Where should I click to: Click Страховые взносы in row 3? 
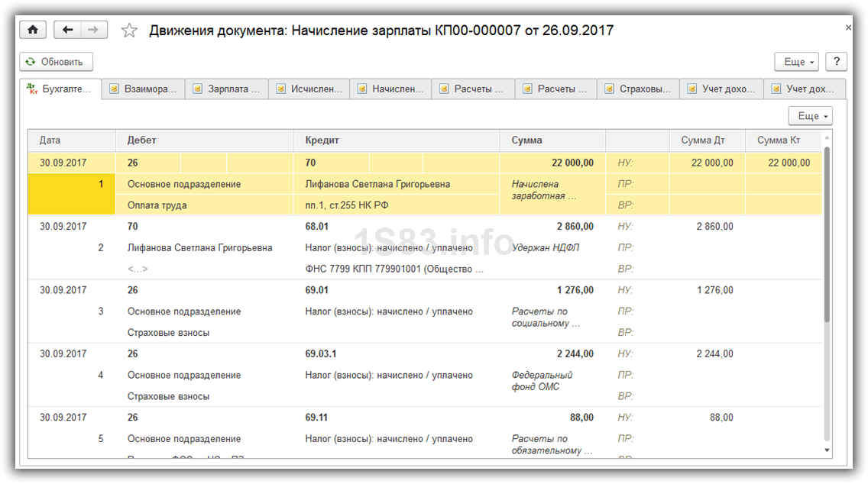tap(168, 332)
